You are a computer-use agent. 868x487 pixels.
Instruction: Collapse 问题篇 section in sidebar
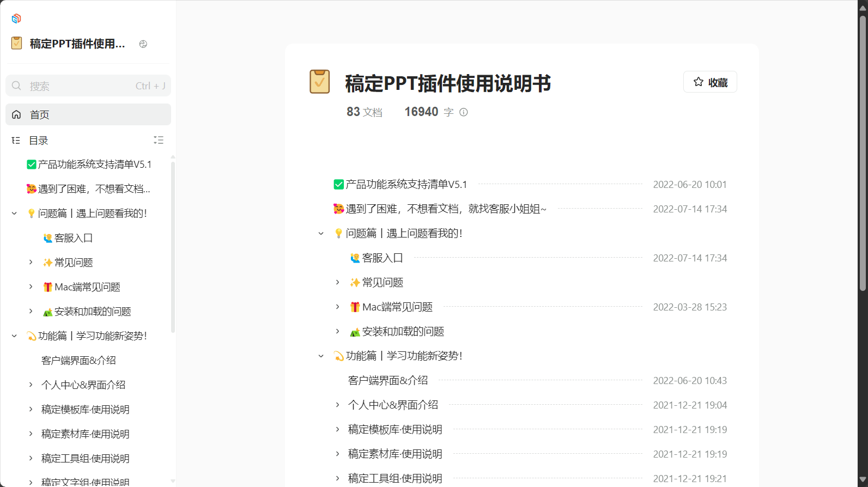(x=15, y=214)
